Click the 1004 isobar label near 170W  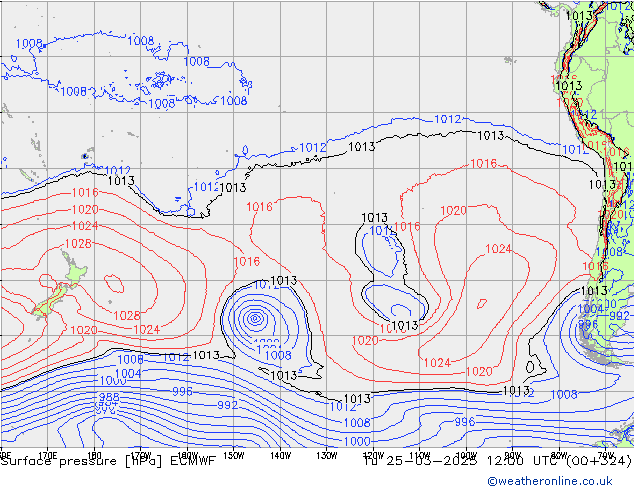128,373
